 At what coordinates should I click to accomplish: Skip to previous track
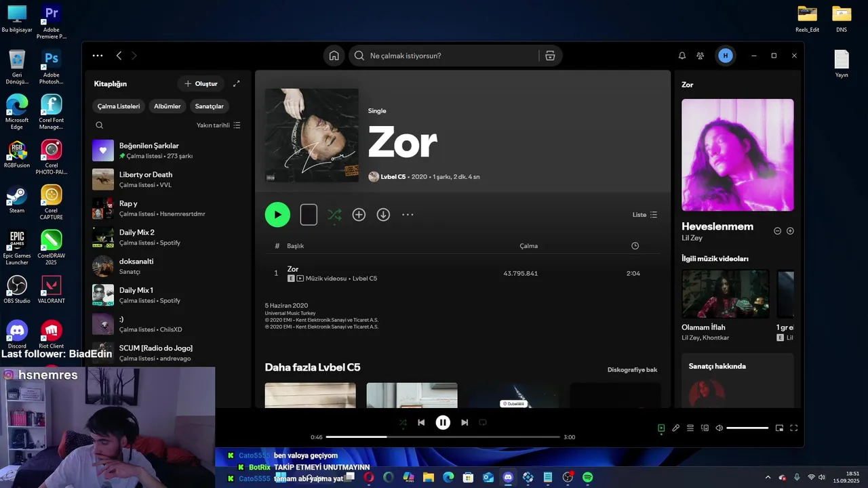point(421,422)
